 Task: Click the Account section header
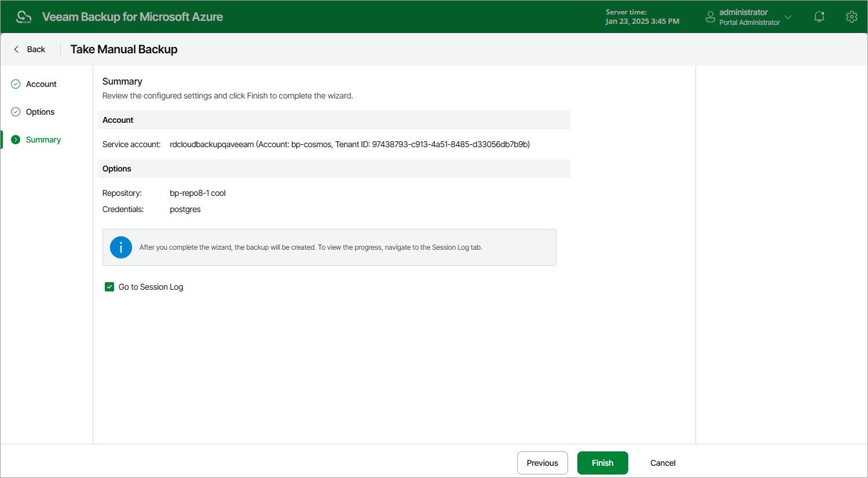(x=334, y=120)
